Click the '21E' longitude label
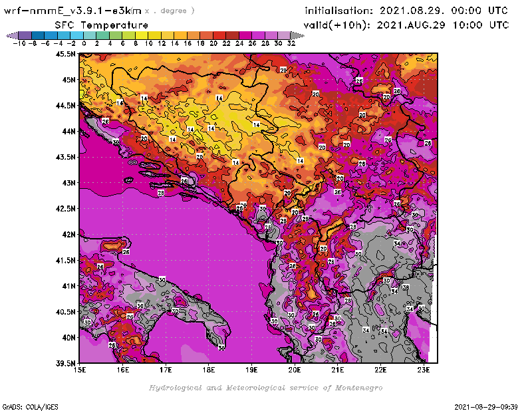The height and width of the screenshot is (411, 532). click(338, 370)
